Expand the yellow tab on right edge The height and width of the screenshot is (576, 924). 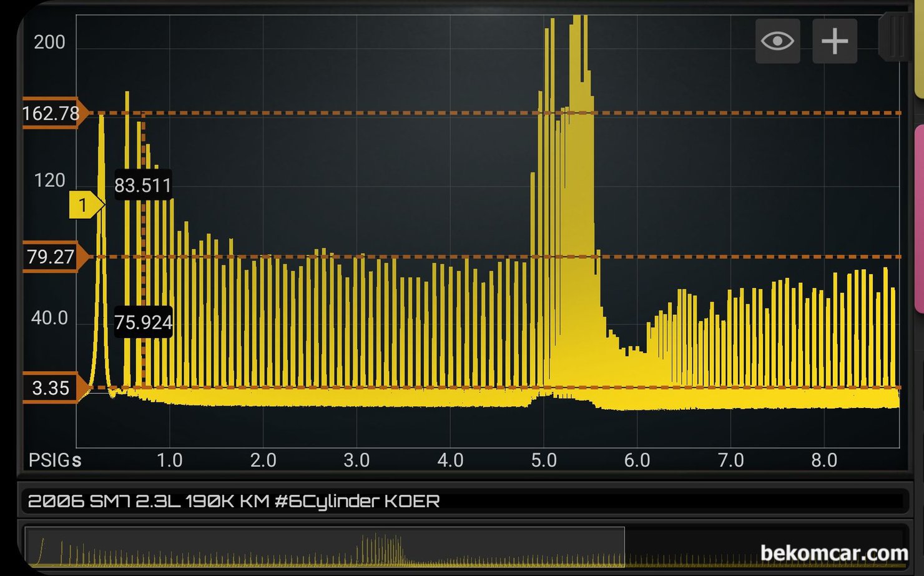pyautogui.click(x=919, y=50)
